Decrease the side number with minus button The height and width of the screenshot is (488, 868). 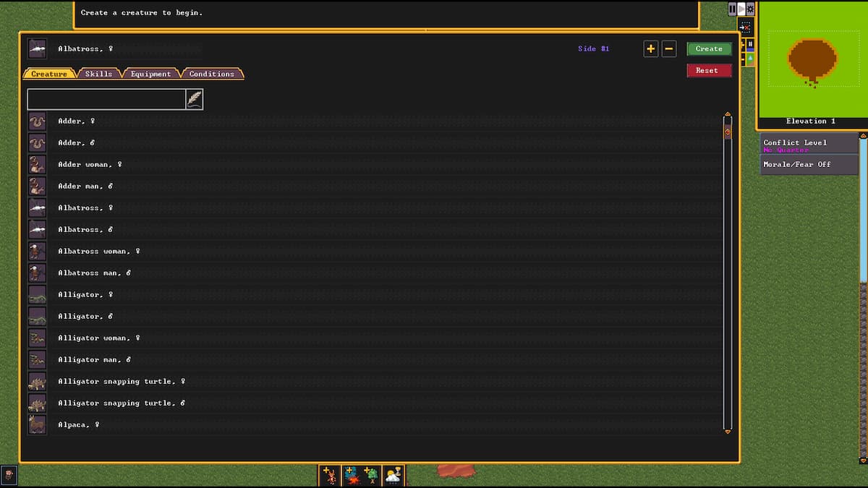tap(669, 49)
